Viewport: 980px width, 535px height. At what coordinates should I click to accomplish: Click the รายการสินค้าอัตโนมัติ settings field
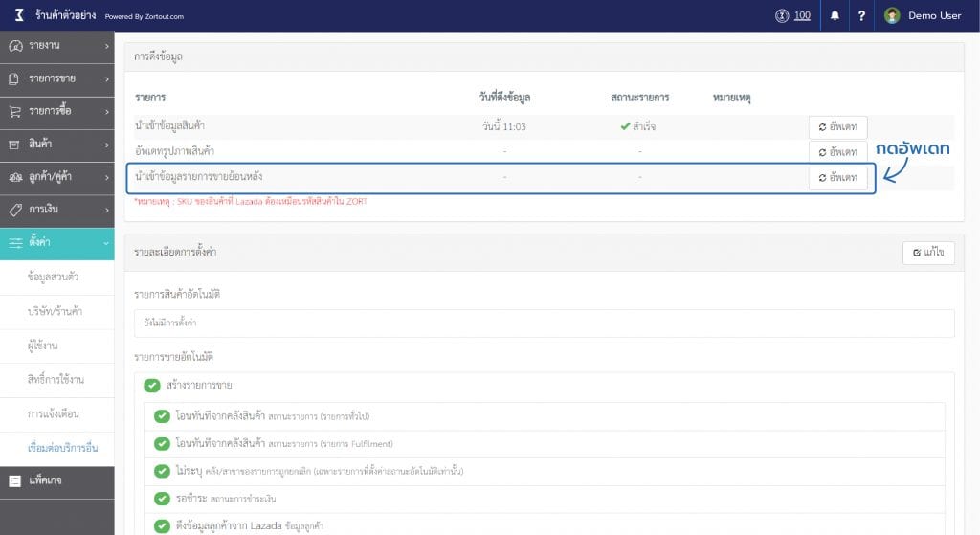(x=544, y=323)
